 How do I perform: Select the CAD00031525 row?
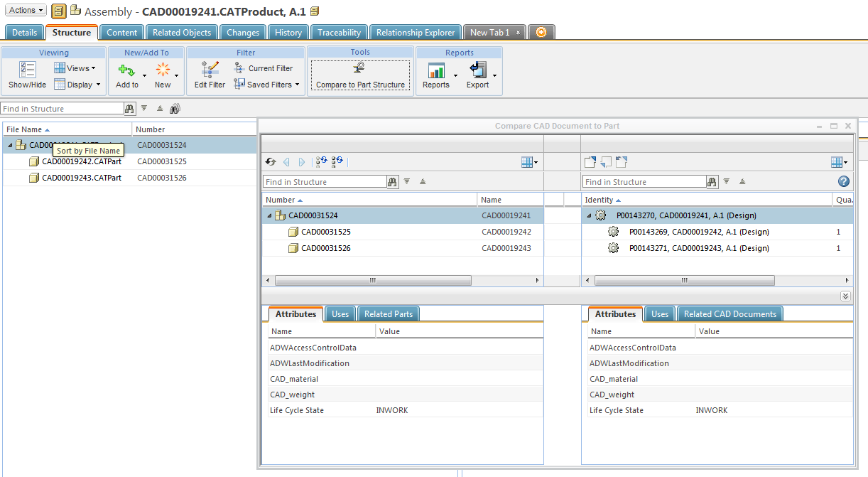403,232
